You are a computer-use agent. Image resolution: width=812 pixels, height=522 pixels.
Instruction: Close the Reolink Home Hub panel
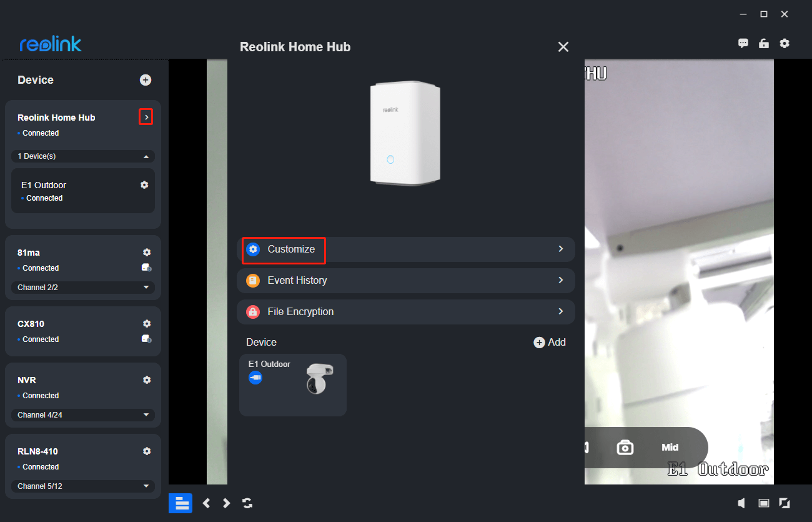(563, 47)
